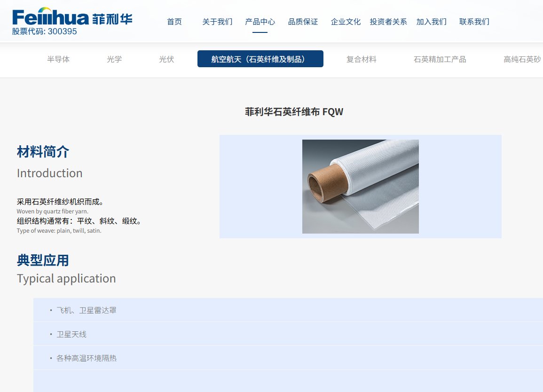
Task: Select the text 采用石英纤维纱机织而成。
Action: pyautogui.click(x=60, y=202)
